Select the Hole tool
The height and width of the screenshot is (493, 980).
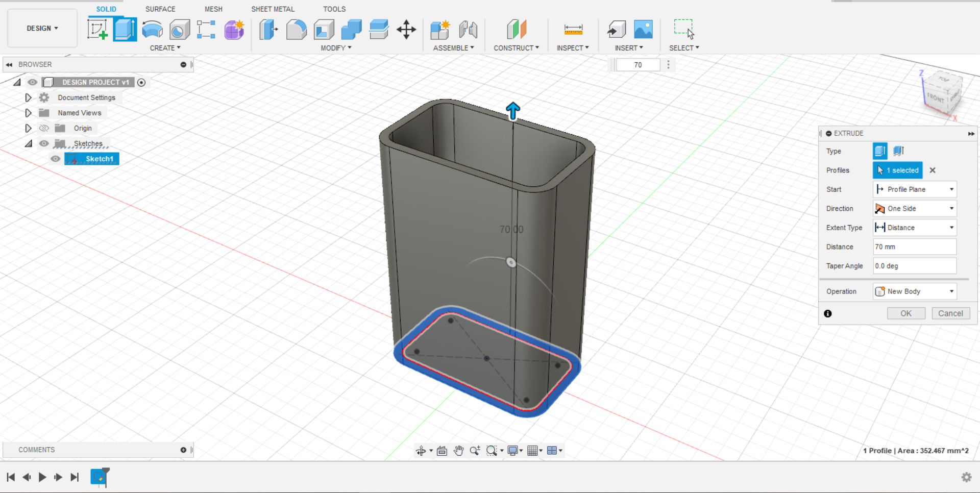pos(179,29)
